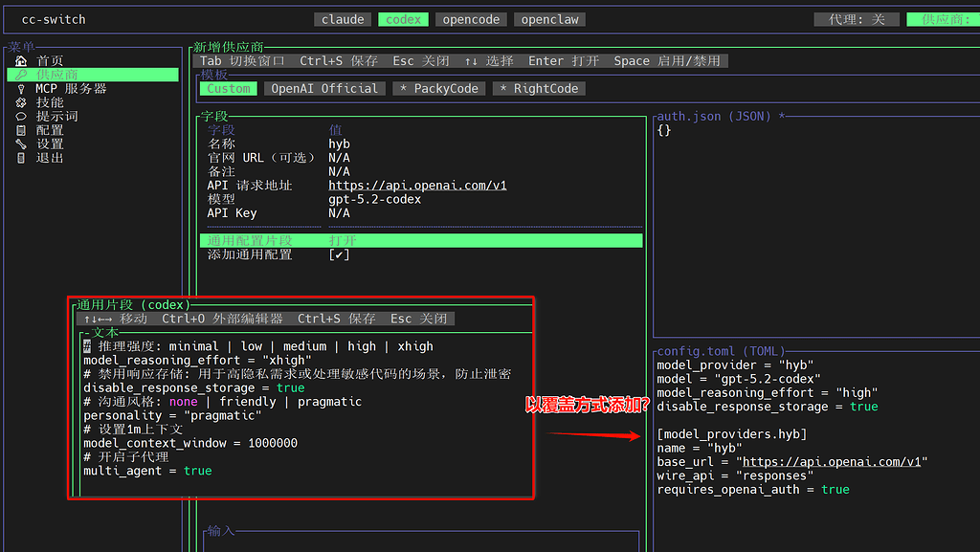Click the auth.json editor content {}
This screenshot has width=980, height=552.
click(664, 130)
